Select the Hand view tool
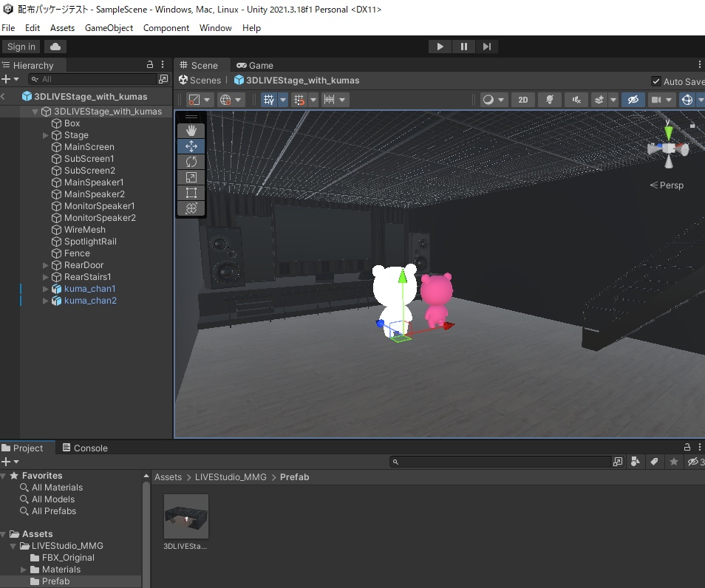Image resolution: width=705 pixels, height=588 pixels. (x=191, y=131)
